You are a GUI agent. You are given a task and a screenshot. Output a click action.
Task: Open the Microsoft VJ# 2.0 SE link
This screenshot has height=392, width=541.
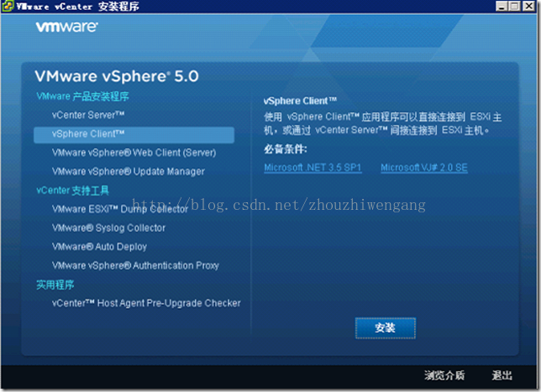coord(424,168)
